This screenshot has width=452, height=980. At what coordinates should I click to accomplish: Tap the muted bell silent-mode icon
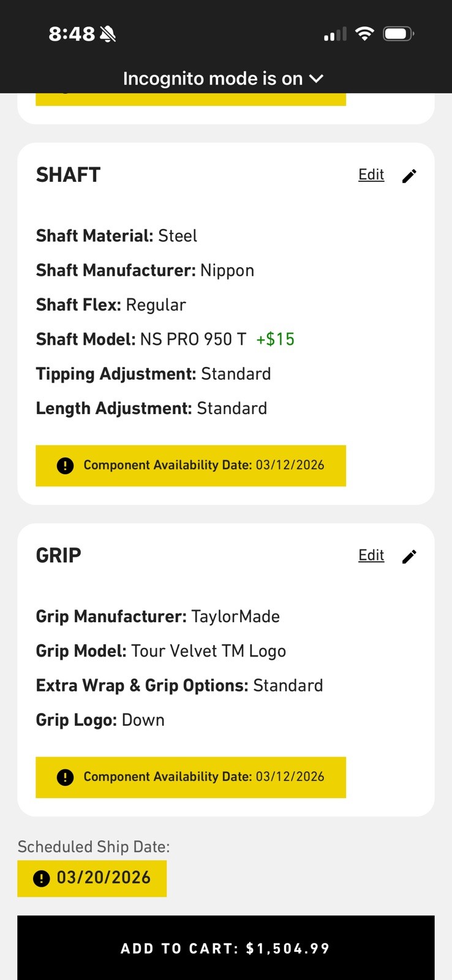(x=108, y=34)
